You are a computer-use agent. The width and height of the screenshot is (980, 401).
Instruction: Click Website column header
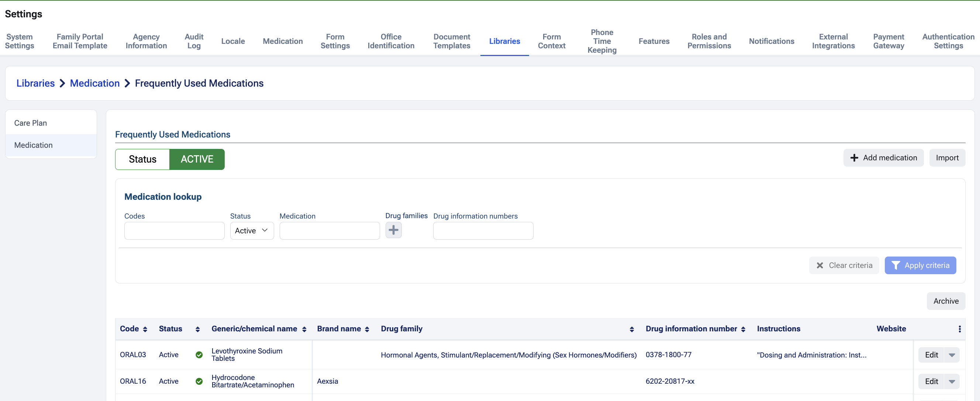tap(891, 329)
